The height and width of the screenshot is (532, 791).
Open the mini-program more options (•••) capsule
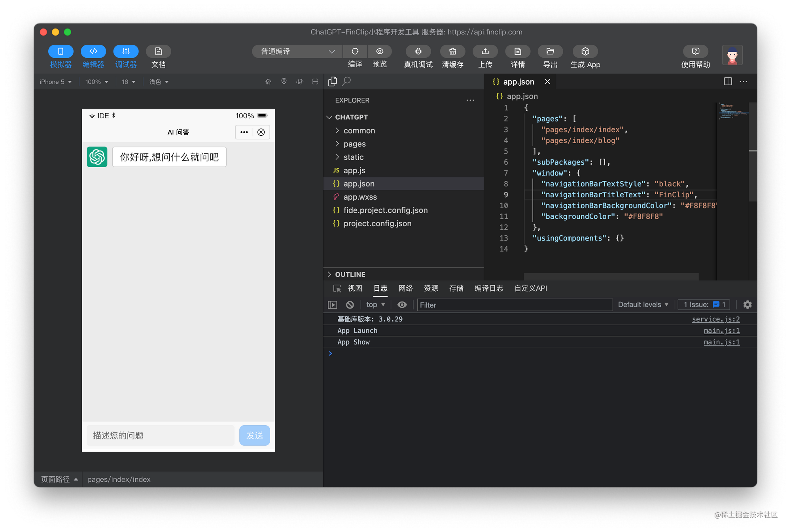tap(244, 132)
